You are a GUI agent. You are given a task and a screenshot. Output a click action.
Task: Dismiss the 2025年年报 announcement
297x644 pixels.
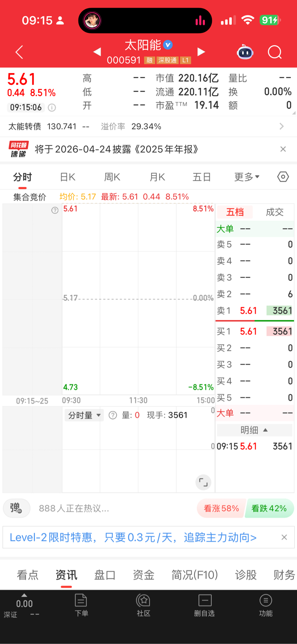click(x=283, y=149)
